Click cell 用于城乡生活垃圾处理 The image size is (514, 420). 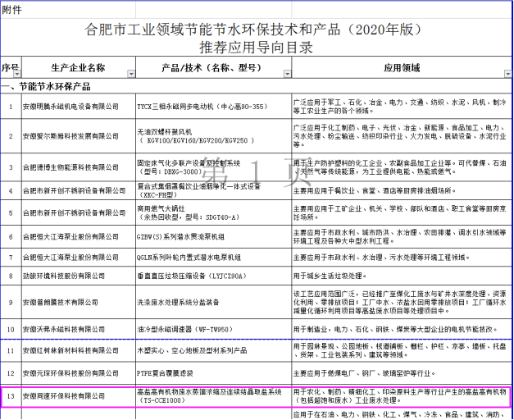pos(402,276)
